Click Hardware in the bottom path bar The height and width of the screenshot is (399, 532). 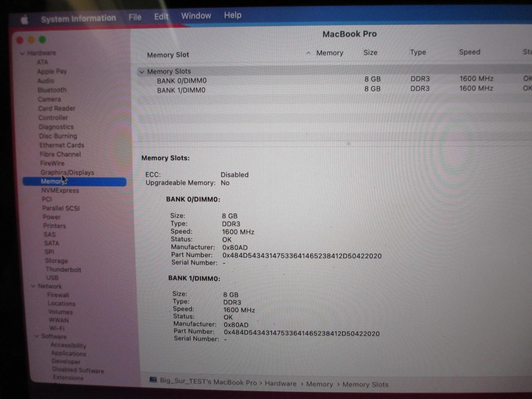(281, 383)
